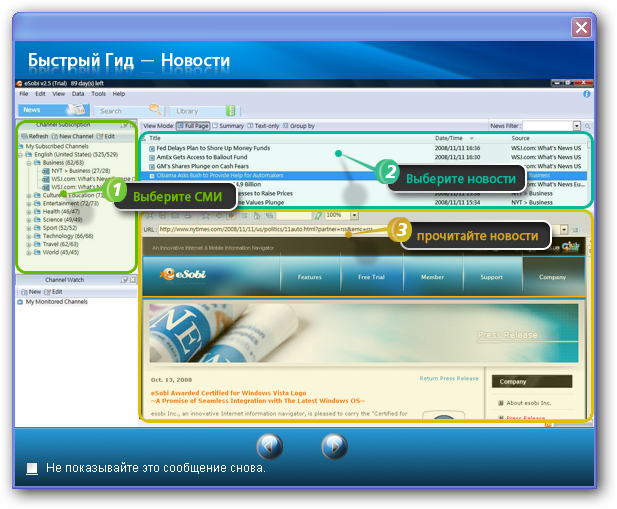This screenshot has width=617, height=509.
Task: Open 'AmEx Gets Access to Bailout Fund'
Action: pos(202,157)
